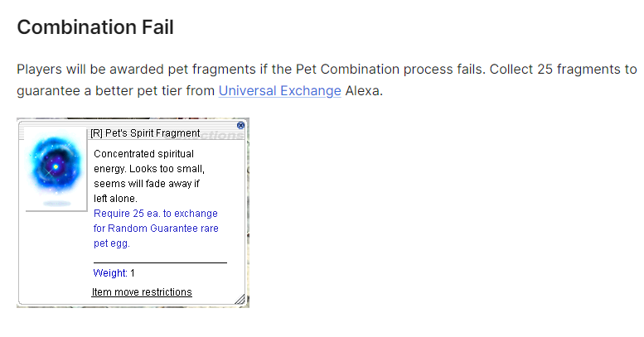The width and height of the screenshot is (644, 337).
Task: Click the Weight: 1 label
Action: 114,273
